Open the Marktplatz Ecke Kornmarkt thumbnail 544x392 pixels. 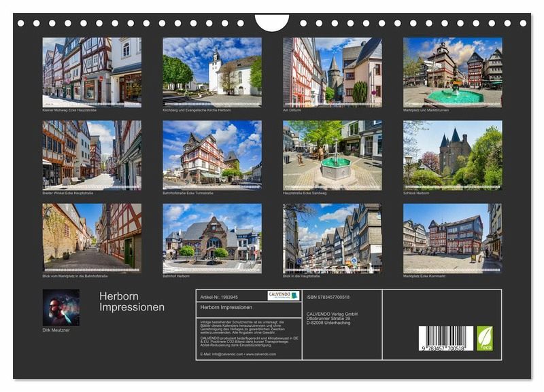coord(452,238)
